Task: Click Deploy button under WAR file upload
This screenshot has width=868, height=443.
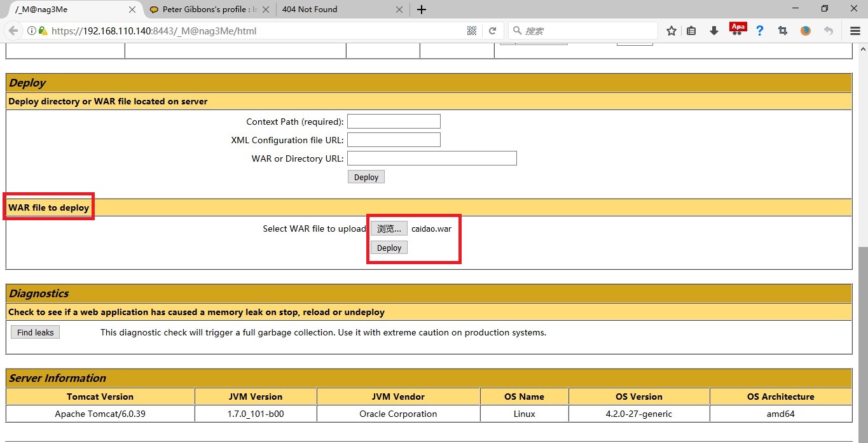Action: point(389,248)
